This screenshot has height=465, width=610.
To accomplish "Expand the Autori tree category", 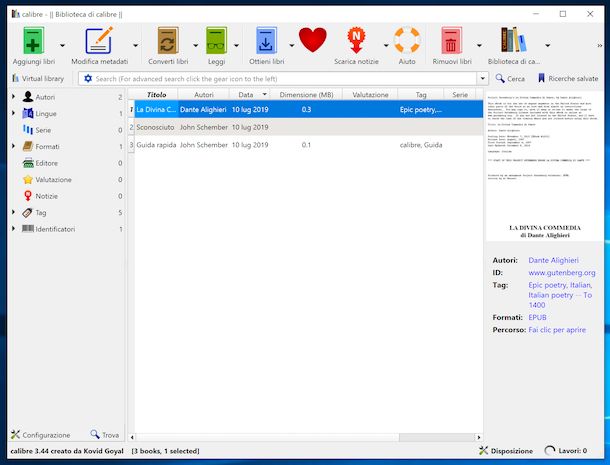I will [13, 96].
